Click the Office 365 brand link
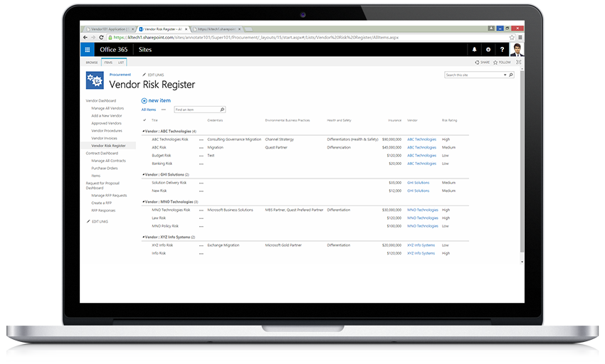This screenshot has height=364, width=605. pyautogui.click(x=113, y=49)
